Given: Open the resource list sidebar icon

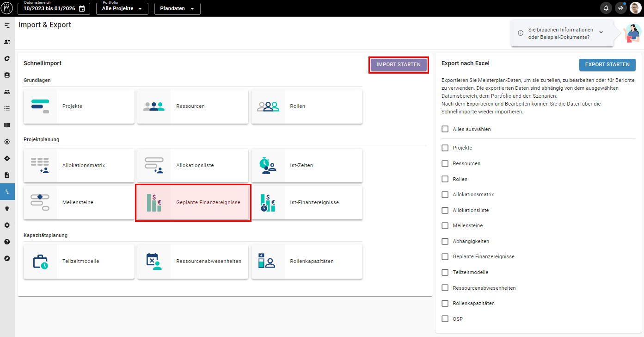Looking at the screenshot, I should [x=7, y=42].
